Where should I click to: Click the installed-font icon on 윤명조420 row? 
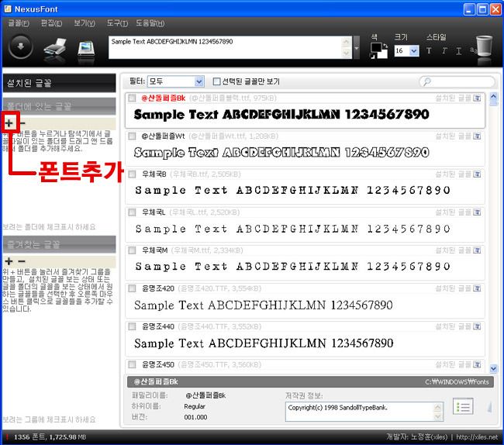477,288
